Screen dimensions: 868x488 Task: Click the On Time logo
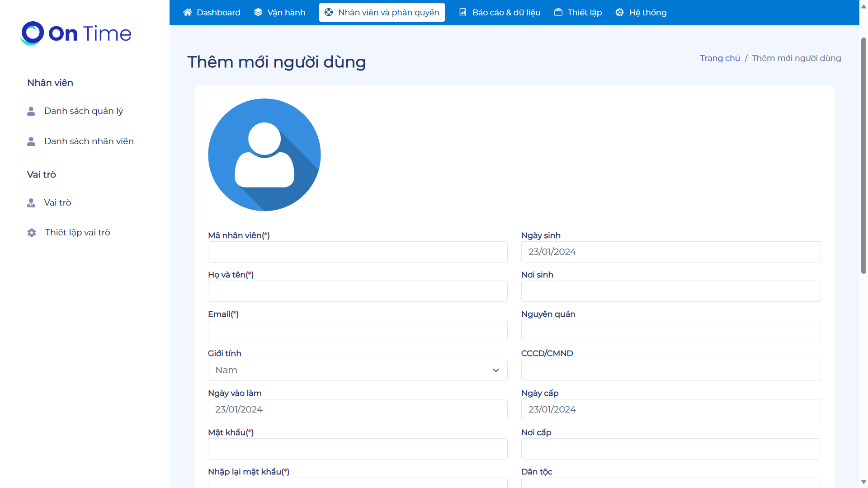(76, 33)
